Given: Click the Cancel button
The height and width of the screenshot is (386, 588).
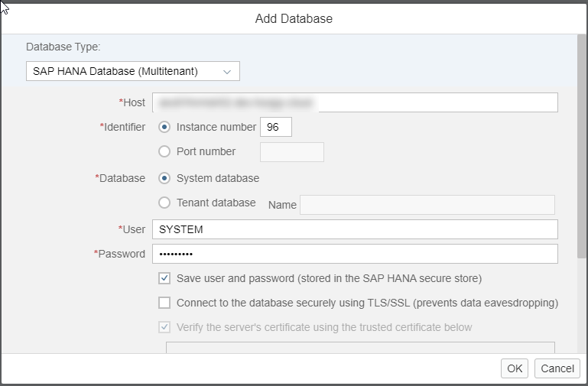Looking at the screenshot, I should tap(557, 368).
